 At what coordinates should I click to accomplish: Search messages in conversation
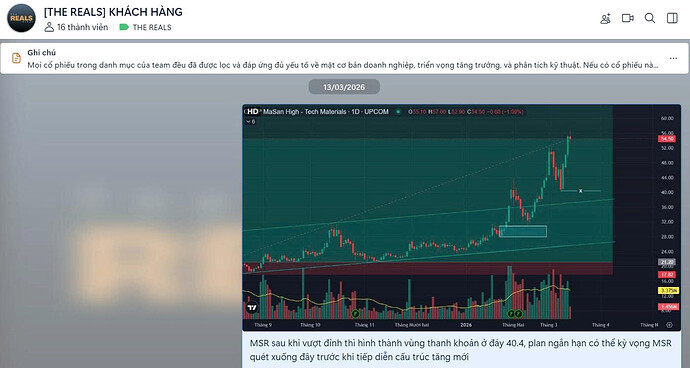point(650,18)
